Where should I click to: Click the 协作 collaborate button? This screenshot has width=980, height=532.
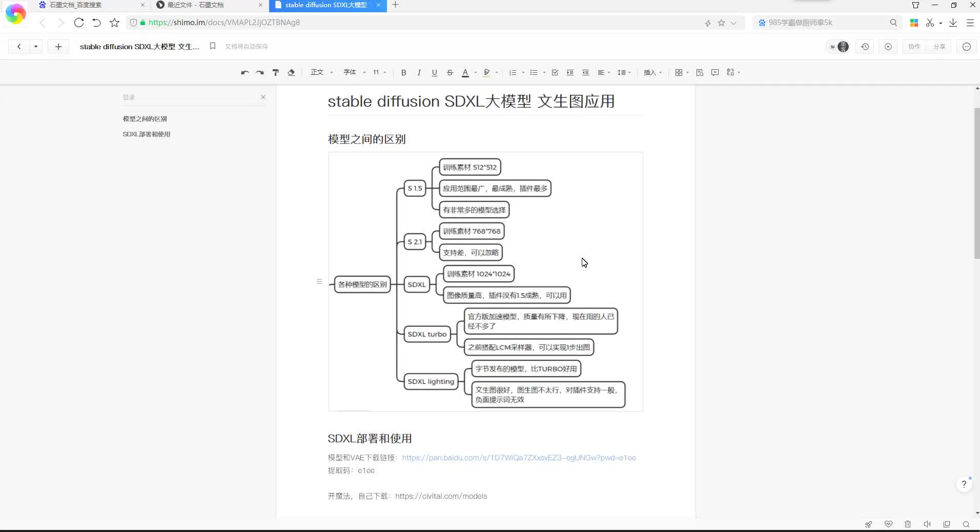(x=914, y=47)
